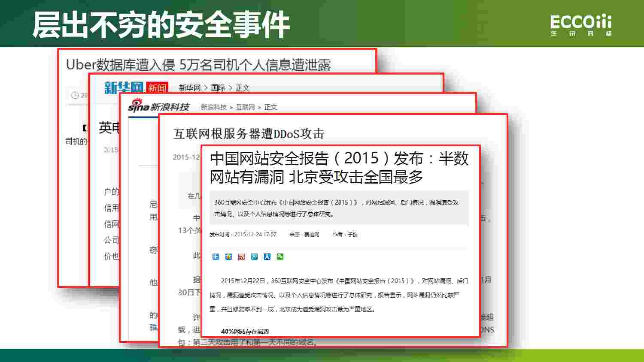Click the gray summary box starting 360互联网安全中心发布
This screenshot has width=644, height=362.
click(x=339, y=208)
